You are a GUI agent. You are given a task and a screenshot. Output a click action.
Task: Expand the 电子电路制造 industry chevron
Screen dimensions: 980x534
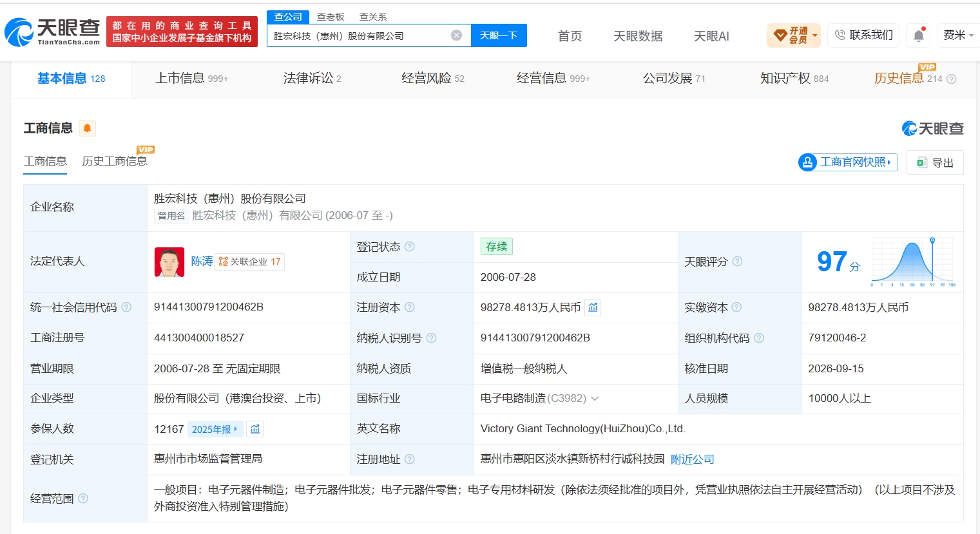[595, 399]
